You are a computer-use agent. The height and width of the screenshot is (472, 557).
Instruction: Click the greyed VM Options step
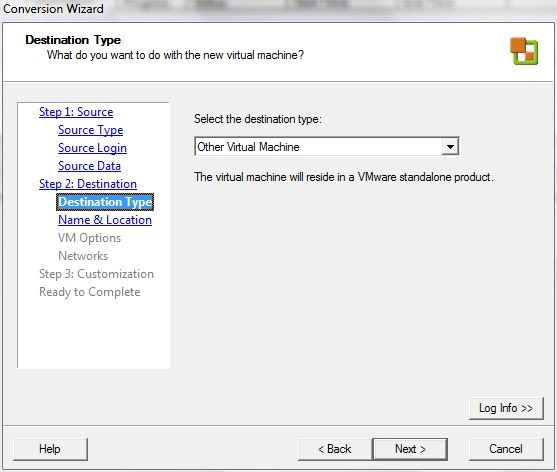tap(89, 238)
